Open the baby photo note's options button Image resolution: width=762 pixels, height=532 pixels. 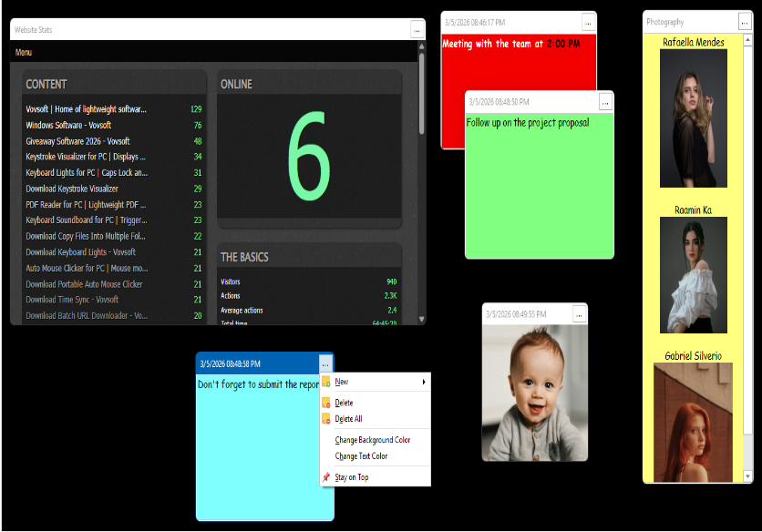coord(580,315)
